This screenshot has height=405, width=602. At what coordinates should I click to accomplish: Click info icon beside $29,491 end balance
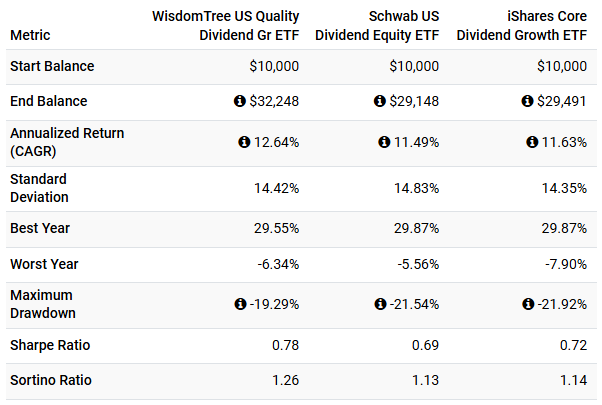tap(527, 101)
